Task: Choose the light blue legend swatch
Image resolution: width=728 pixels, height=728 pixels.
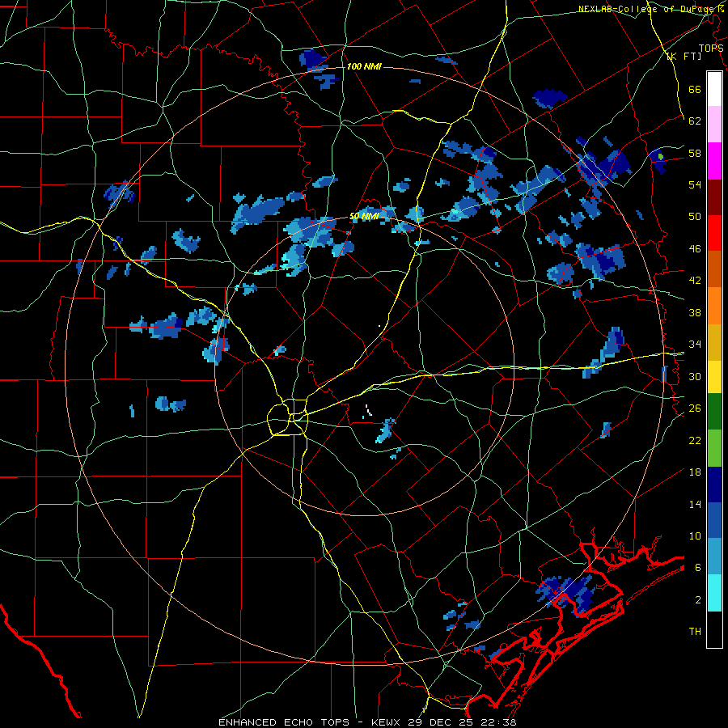Action: click(x=714, y=557)
